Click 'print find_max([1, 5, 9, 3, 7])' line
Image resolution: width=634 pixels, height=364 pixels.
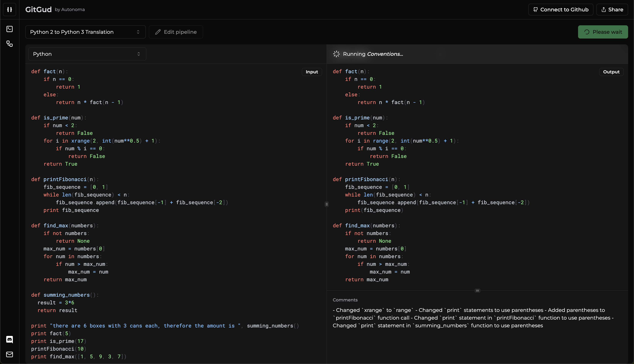(79, 357)
